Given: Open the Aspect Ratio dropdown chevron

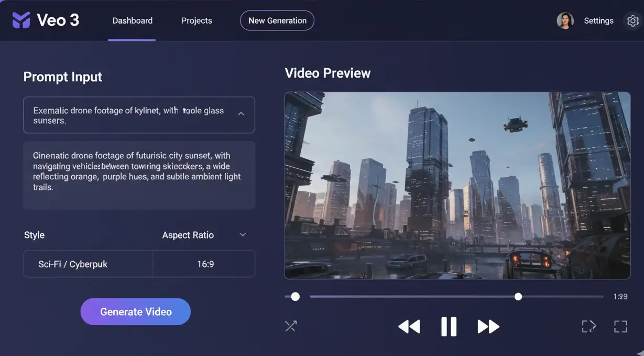Looking at the screenshot, I should click(243, 234).
